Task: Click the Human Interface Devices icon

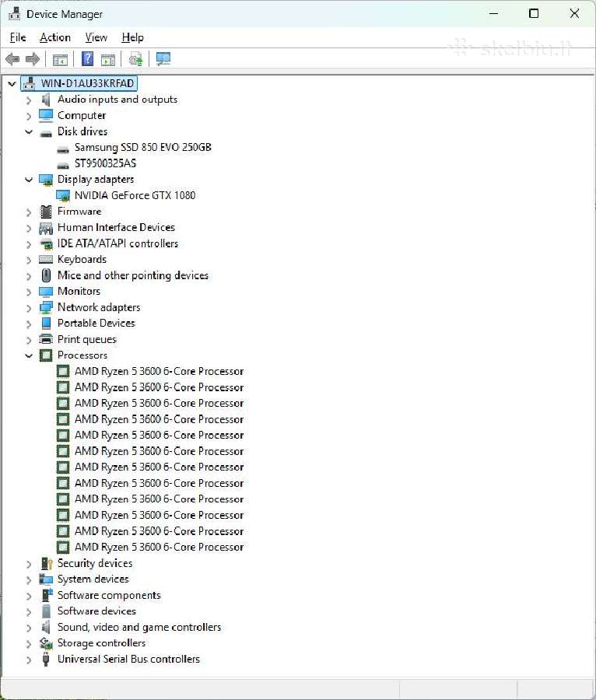Action: click(46, 228)
